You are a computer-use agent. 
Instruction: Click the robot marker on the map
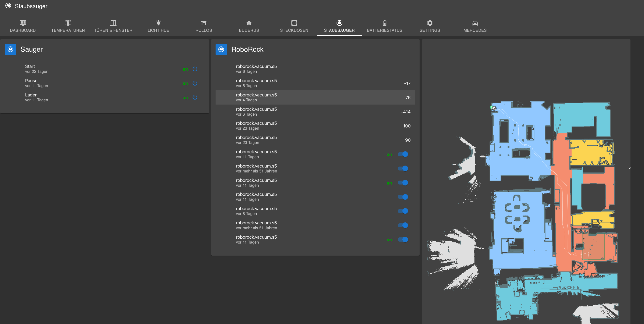click(x=494, y=108)
